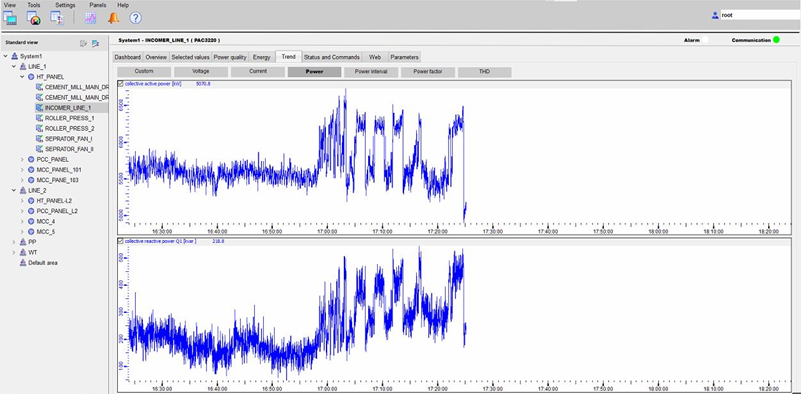Click the root user profile icon
Viewport: 801px width, 394px height.
pyautogui.click(x=715, y=15)
